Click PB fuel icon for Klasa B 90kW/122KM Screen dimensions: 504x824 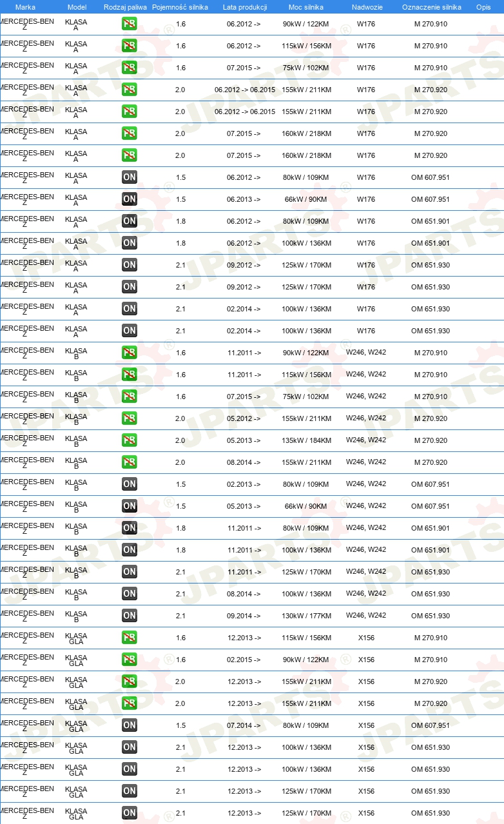[x=130, y=353]
